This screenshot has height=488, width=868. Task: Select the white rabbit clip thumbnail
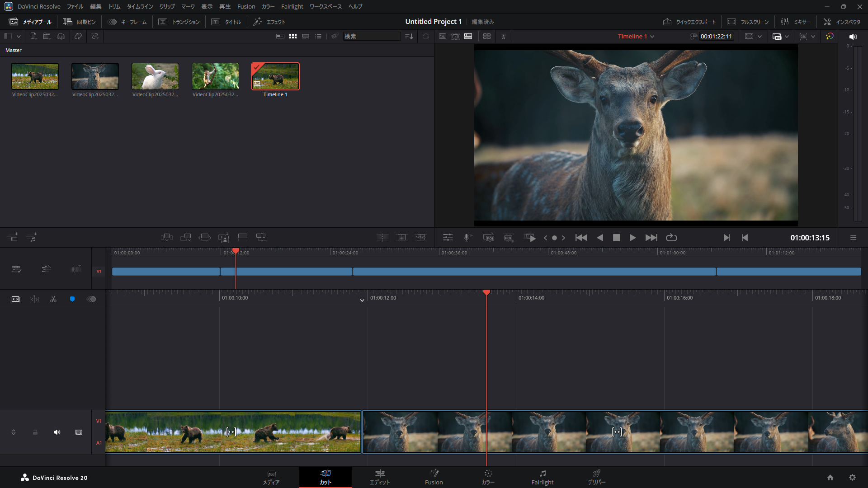coord(155,76)
